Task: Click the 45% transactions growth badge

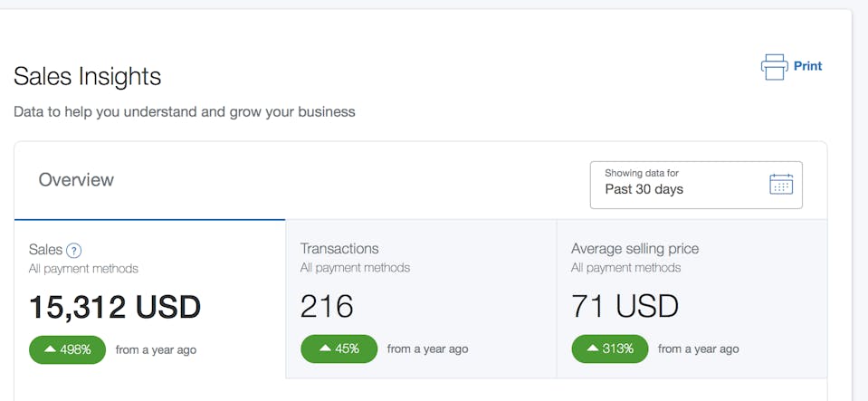Action: point(339,348)
